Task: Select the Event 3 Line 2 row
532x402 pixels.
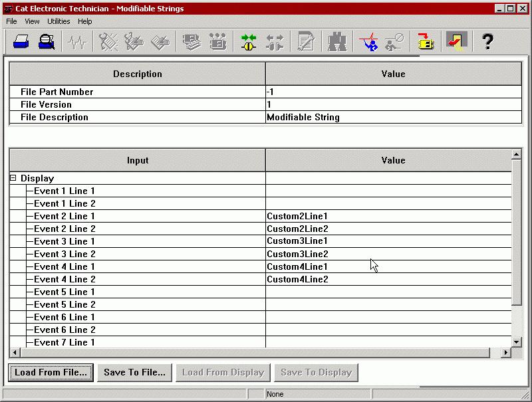Action: coord(261,254)
